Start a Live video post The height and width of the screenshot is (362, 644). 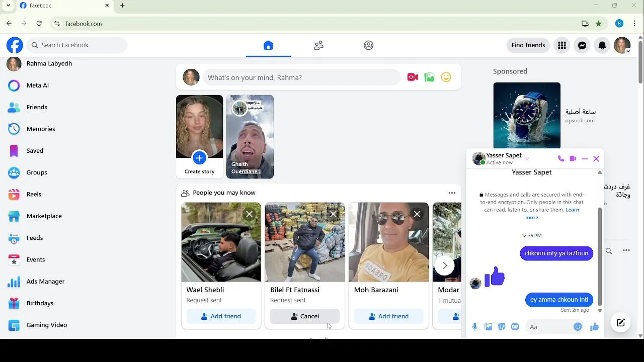(x=413, y=77)
